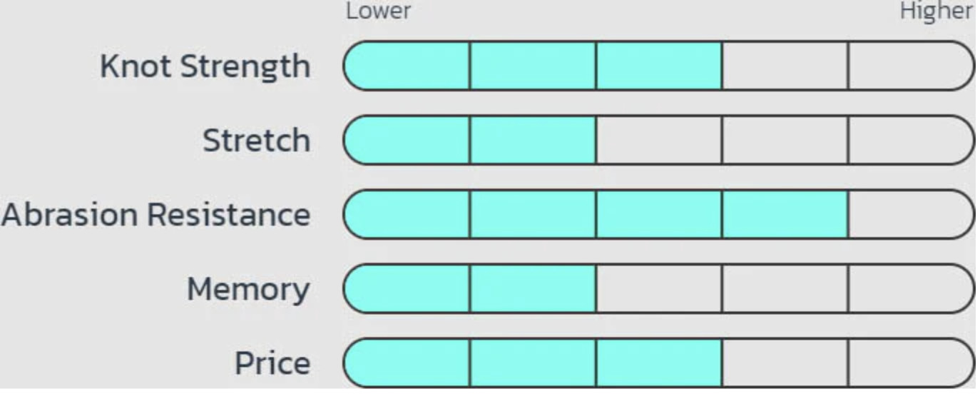The height and width of the screenshot is (394, 980).
Task: Click the Lower scale heading
Action: pos(378,11)
